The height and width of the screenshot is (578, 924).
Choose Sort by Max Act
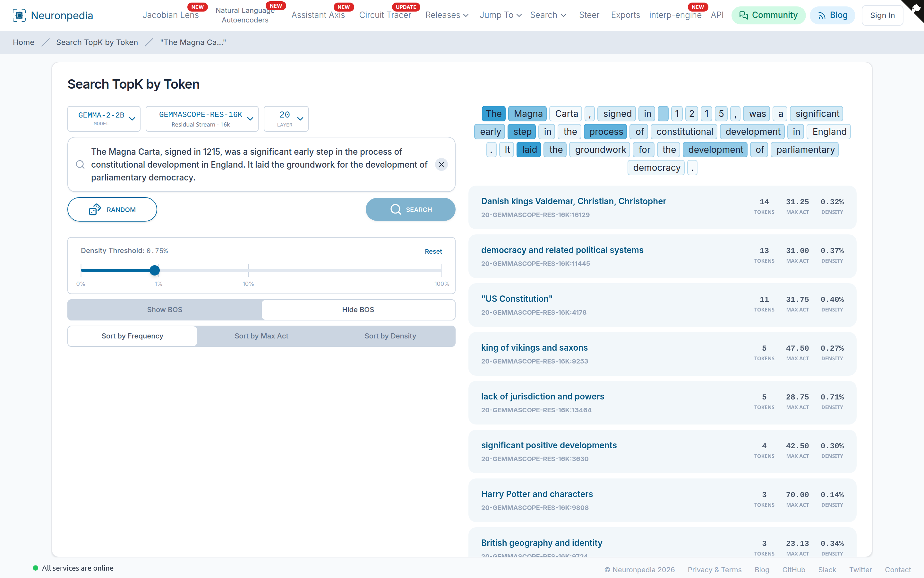261,336
